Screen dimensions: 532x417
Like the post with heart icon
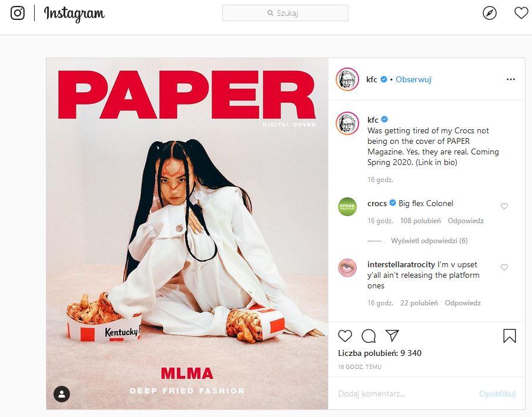(x=345, y=335)
